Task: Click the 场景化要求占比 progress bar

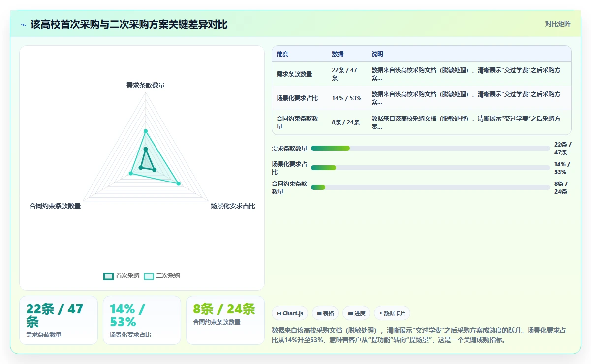Action: pos(430,168)
